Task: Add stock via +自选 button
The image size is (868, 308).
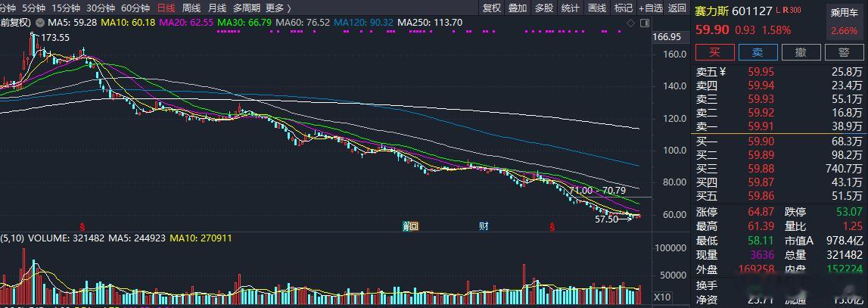Action: 651,8
